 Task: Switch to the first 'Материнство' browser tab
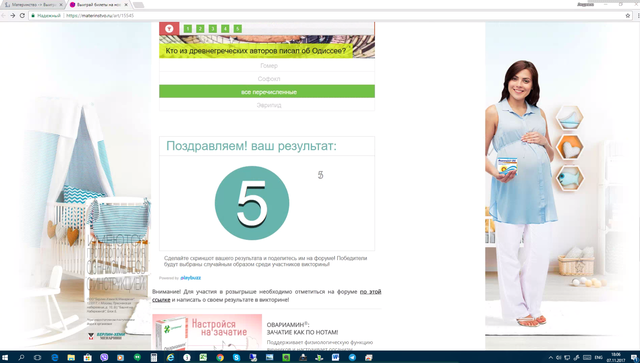[x=33, y=5]
